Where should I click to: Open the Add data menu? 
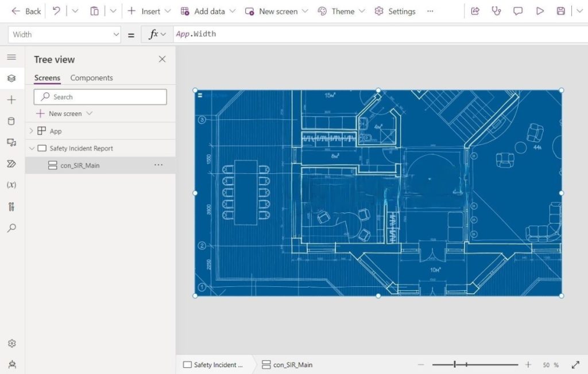coord(208,11)
